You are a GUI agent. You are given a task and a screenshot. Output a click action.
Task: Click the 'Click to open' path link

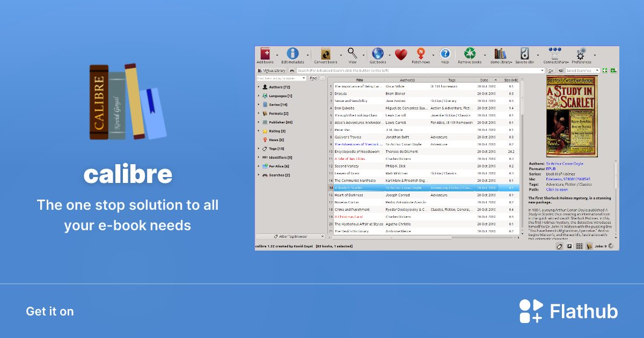pos(557,189)
